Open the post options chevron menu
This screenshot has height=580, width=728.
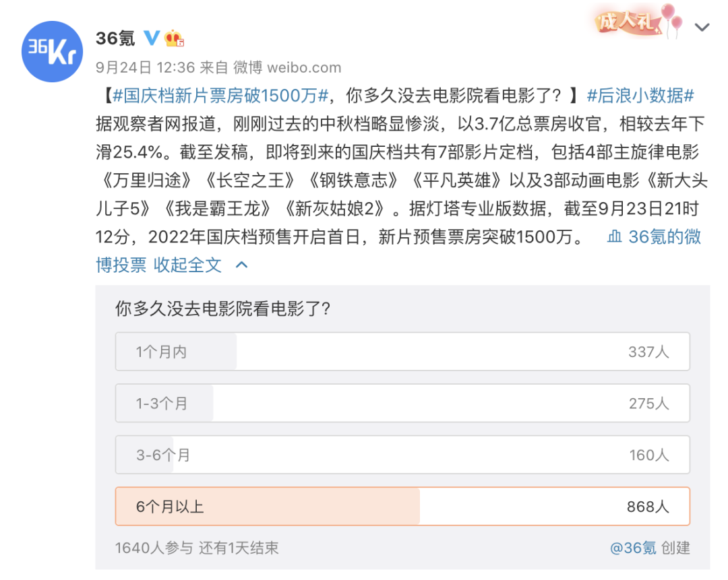click(702, 28)
